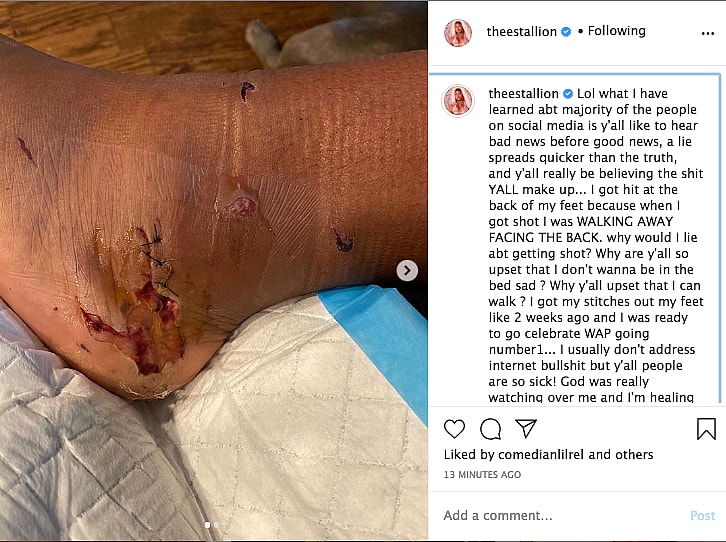Select first carousel dot indicator
Viewport: 726px width, 542px height.
click(x=207, y=525)
